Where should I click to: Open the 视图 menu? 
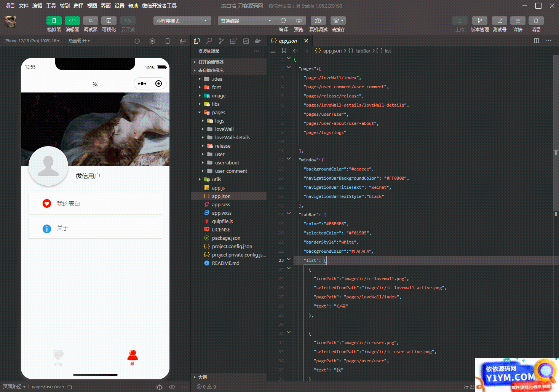(x=92, y=6)
